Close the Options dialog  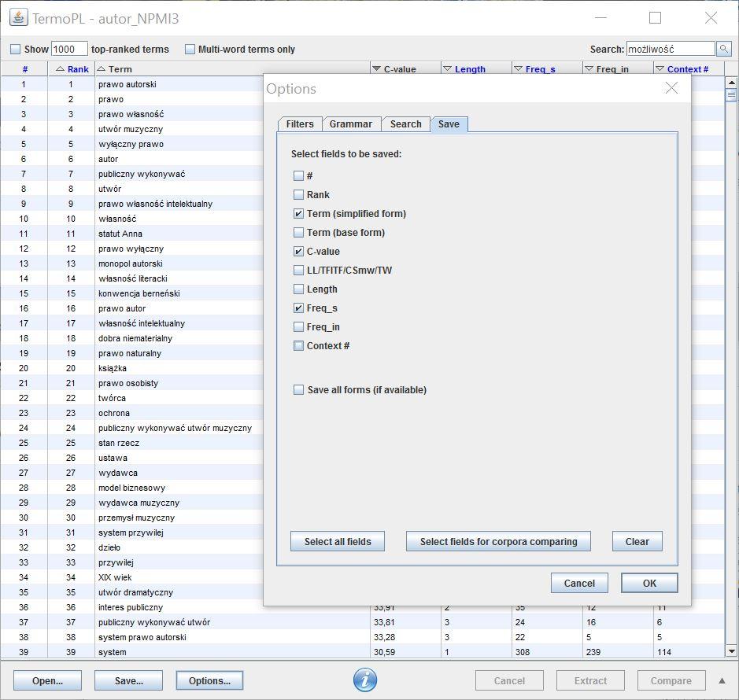pos(671,87)
